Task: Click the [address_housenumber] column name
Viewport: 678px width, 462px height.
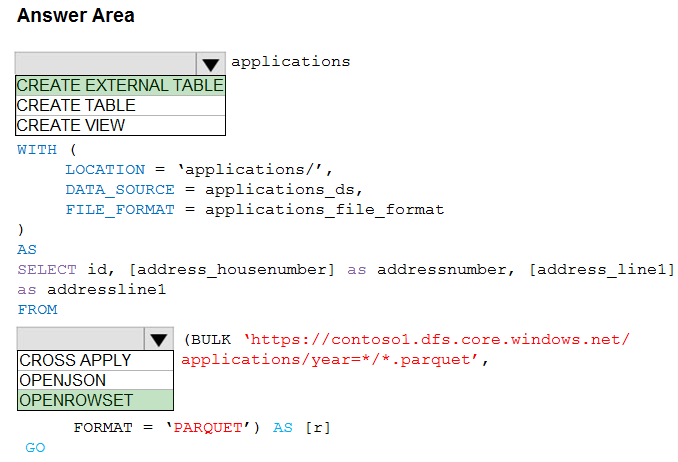Action: tap(232, 270)
